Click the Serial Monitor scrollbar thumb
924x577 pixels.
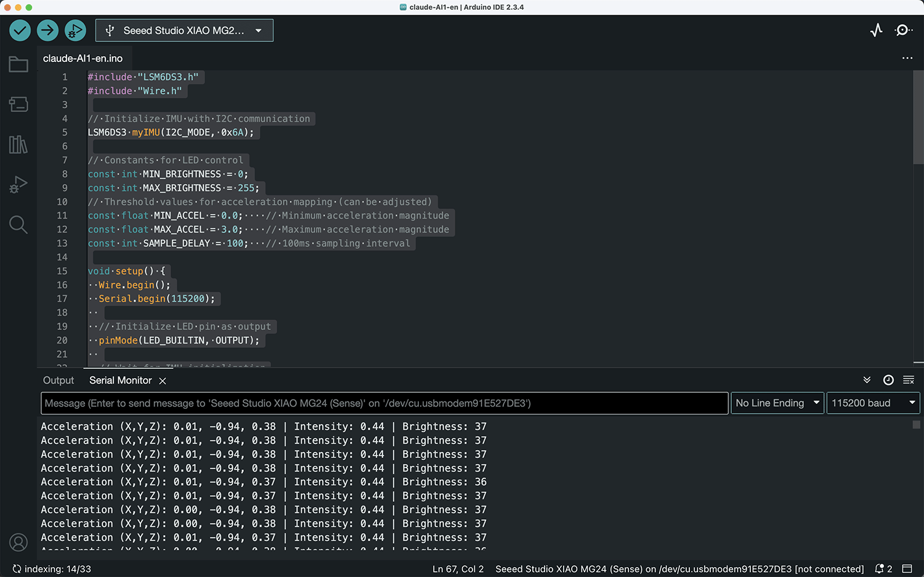click(x=917, y=424)
